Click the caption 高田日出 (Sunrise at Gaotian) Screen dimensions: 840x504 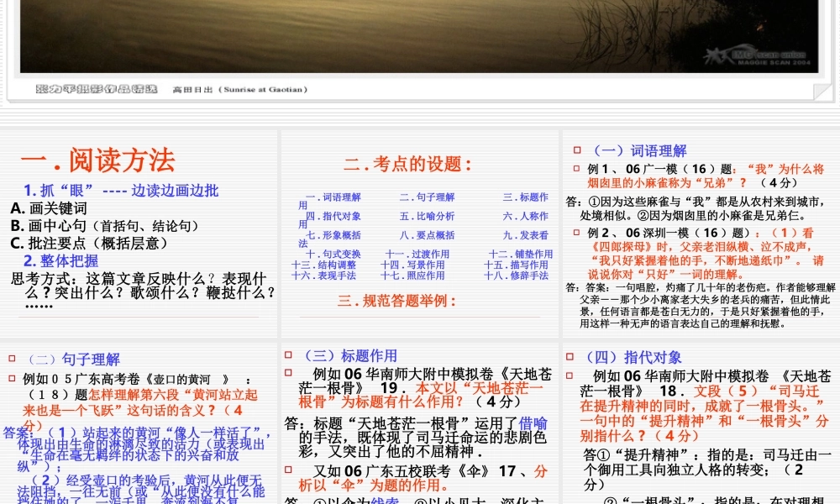(x=240, y=89)
